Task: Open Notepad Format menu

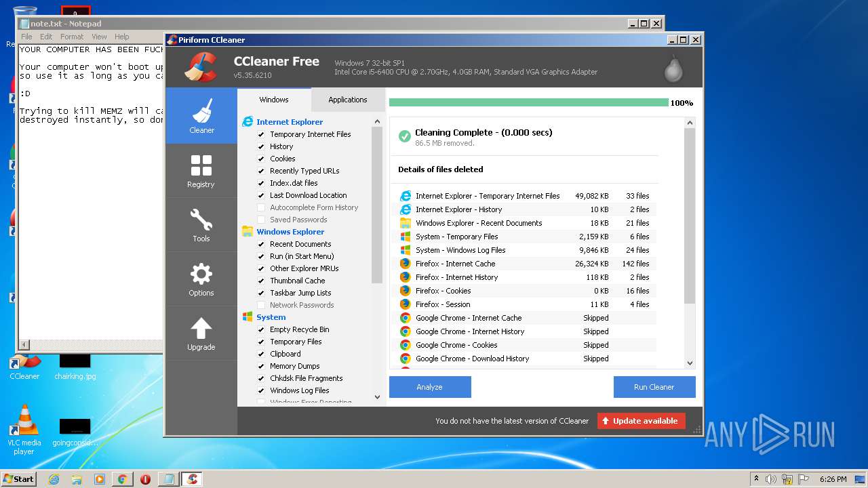Action: click(72, 37)
